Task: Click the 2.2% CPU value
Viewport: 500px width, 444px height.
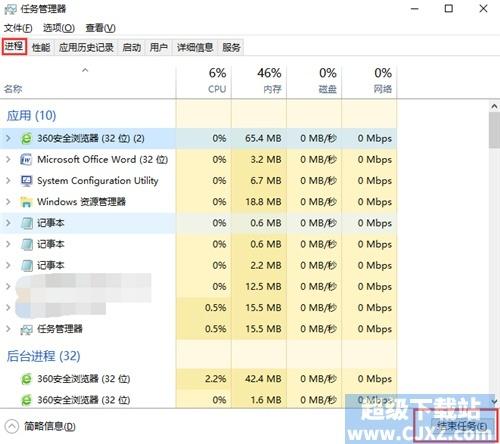Action: pyautogui.click(x=216, y=379)
